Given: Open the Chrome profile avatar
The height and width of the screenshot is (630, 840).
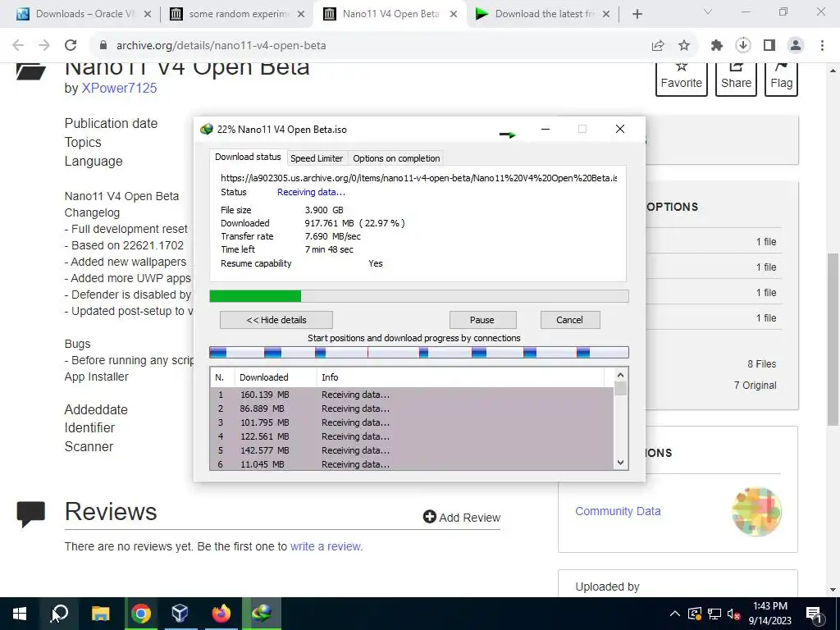Looking at the screenshot, I should 796,46.
